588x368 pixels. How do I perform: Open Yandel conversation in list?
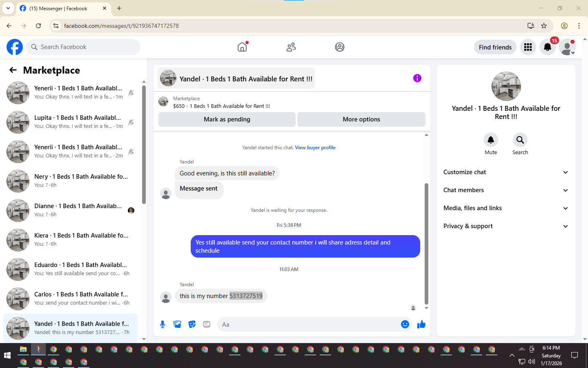pos(70,328)
